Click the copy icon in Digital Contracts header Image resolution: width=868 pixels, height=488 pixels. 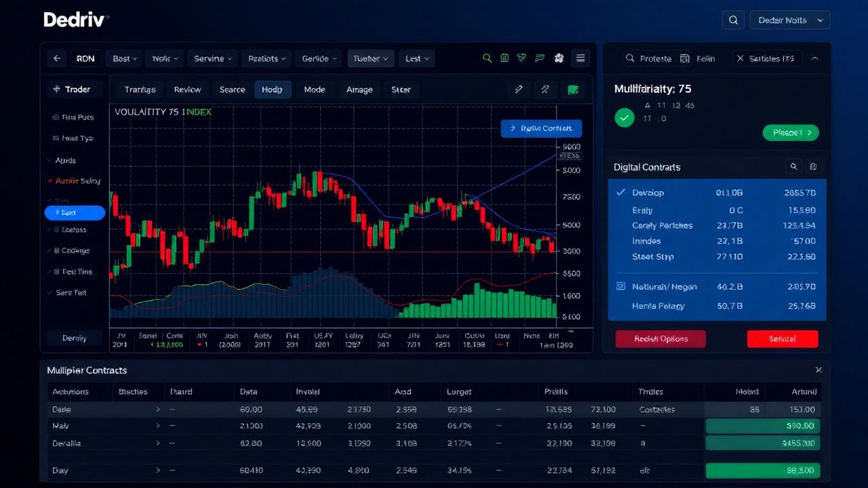point(813,167)
